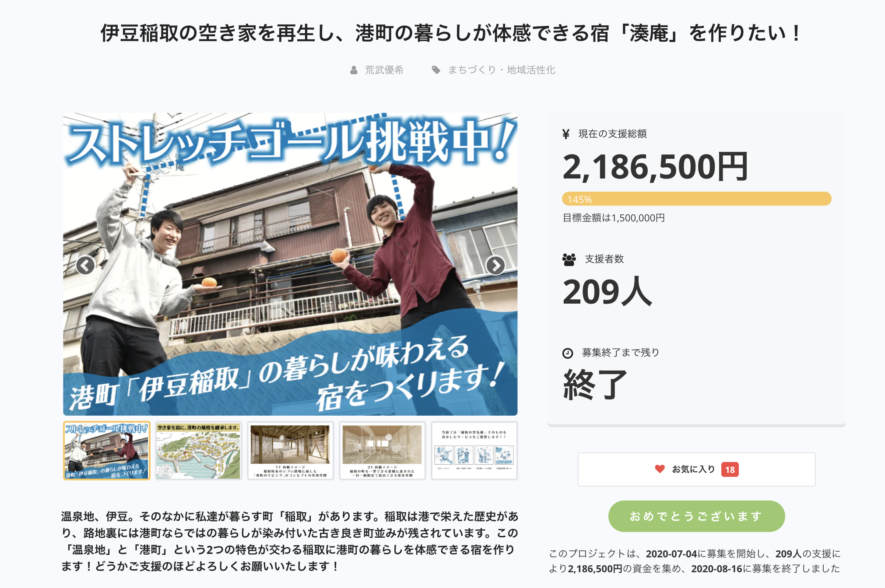Select the 1F interior image thumbnail
This screenshot has width=885, height=588.
290,451
